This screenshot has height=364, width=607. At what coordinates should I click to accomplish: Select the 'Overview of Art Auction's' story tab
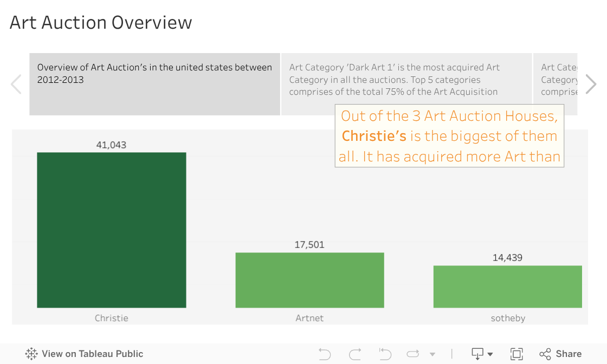154,84
